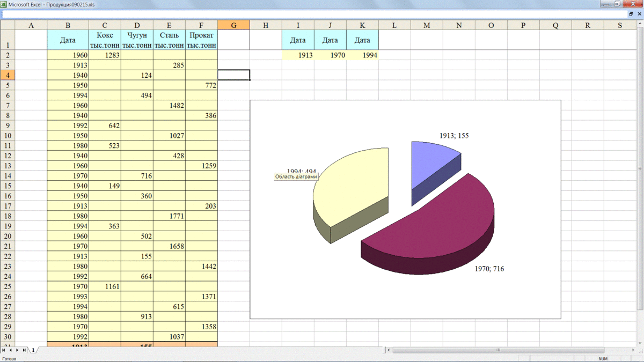Click the Дата header cell in column K

(362, 40)
